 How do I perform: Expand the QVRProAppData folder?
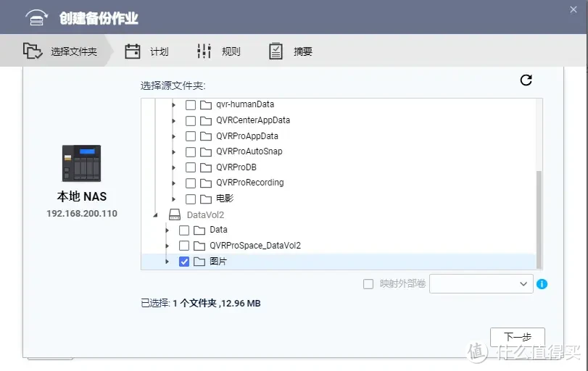pyautogui.click(x=173, y=136)
